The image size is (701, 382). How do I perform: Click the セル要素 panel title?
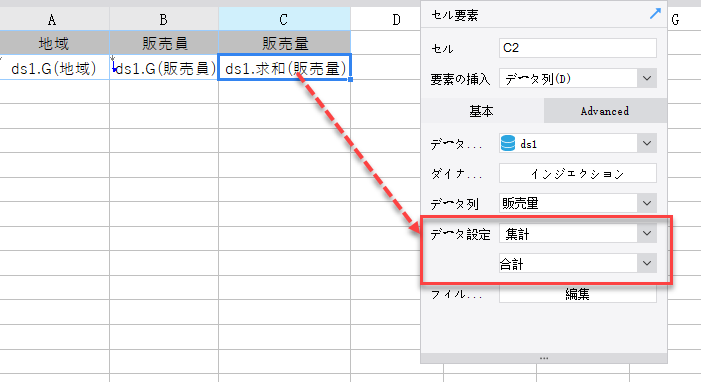pos(455,15)
